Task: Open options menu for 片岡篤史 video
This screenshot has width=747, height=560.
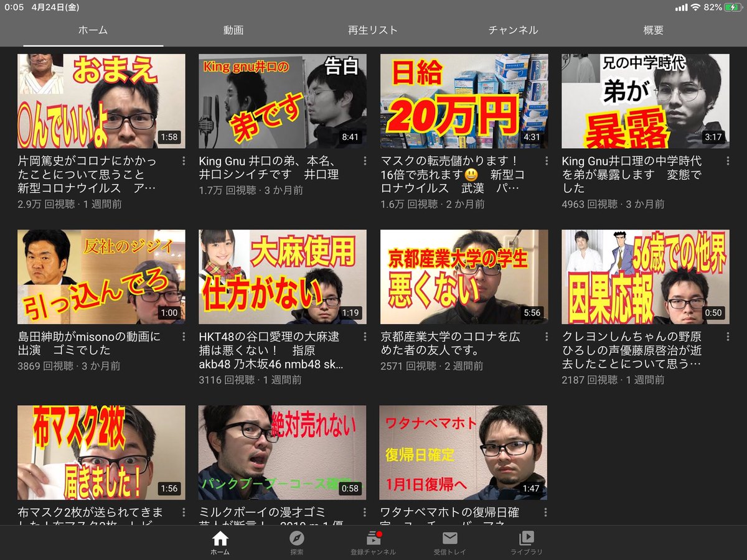Action: 184,161
